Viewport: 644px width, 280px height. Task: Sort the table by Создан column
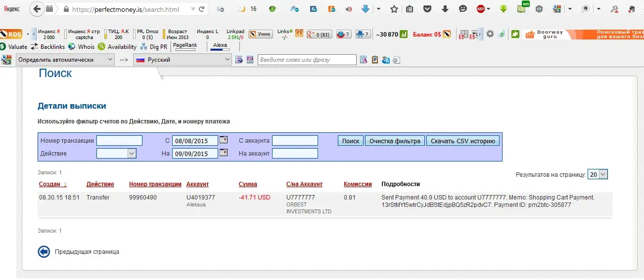pyautogui.click(x=49, y=184)
